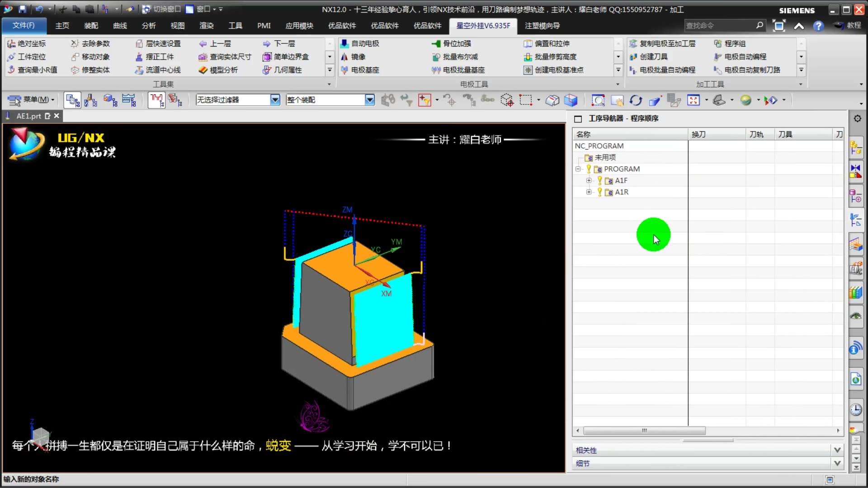
Task: Click the 电极自动编程 icon
Action: click(718, 56)
